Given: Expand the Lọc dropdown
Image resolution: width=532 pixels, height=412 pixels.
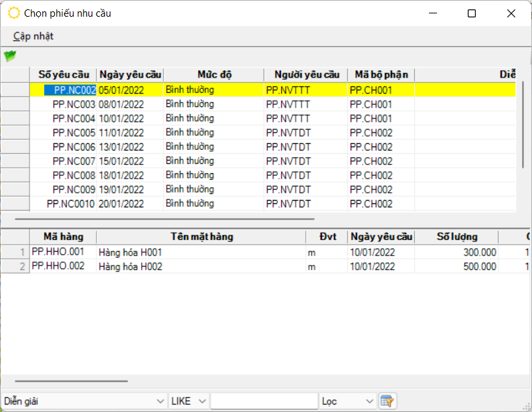Looking at the screenshot, I should tap(369, 401).
